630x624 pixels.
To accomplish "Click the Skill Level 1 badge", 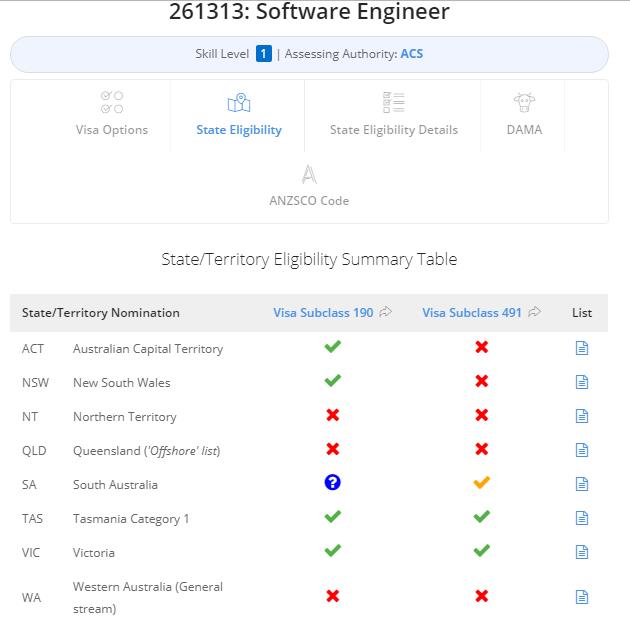I will coord(264,54).
